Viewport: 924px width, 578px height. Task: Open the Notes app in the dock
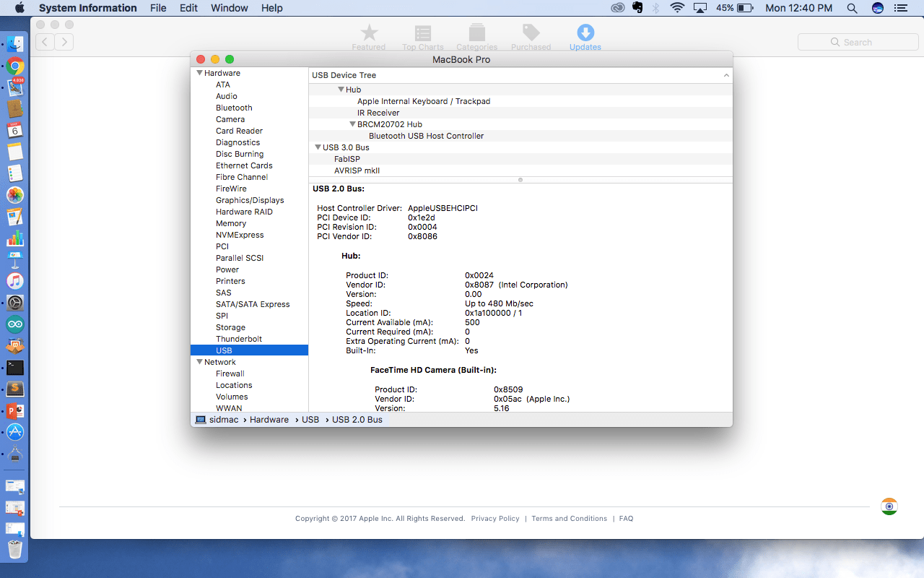[15, 152]
